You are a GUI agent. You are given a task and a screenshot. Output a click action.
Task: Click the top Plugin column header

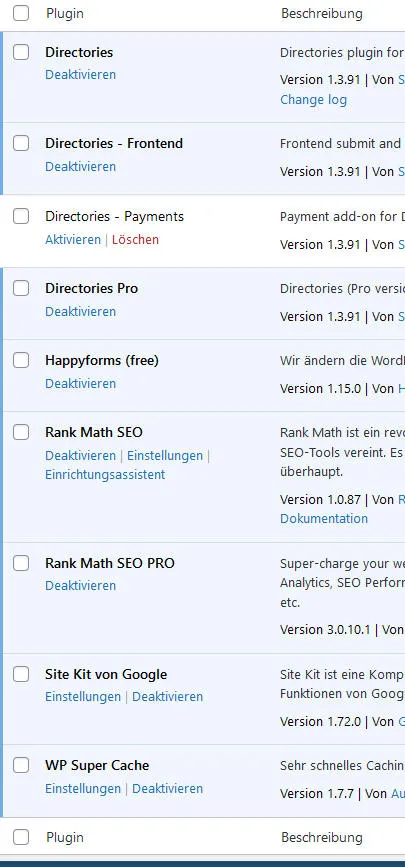(x=65, y=13)
